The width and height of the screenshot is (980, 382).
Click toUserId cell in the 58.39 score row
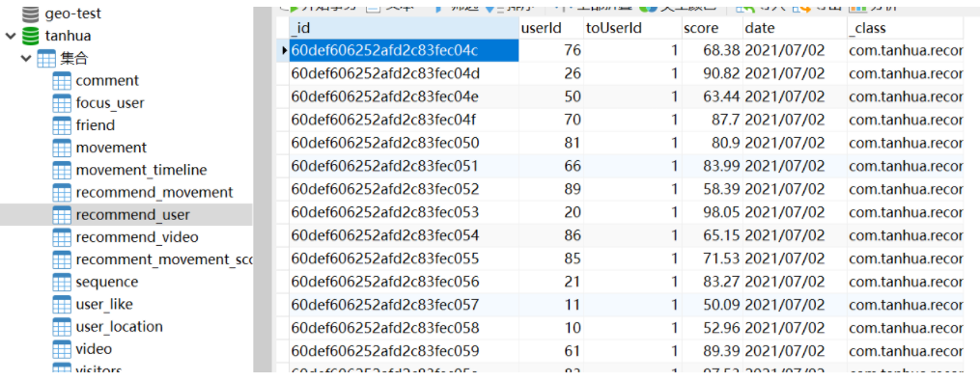point(631,189)
